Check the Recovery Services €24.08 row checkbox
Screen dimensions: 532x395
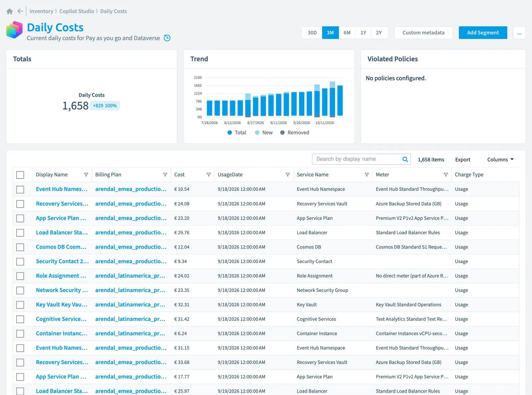[x=20, y=204]
